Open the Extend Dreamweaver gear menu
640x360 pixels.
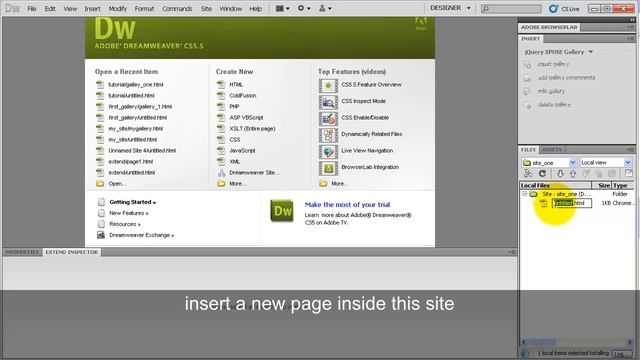[304, 8]
